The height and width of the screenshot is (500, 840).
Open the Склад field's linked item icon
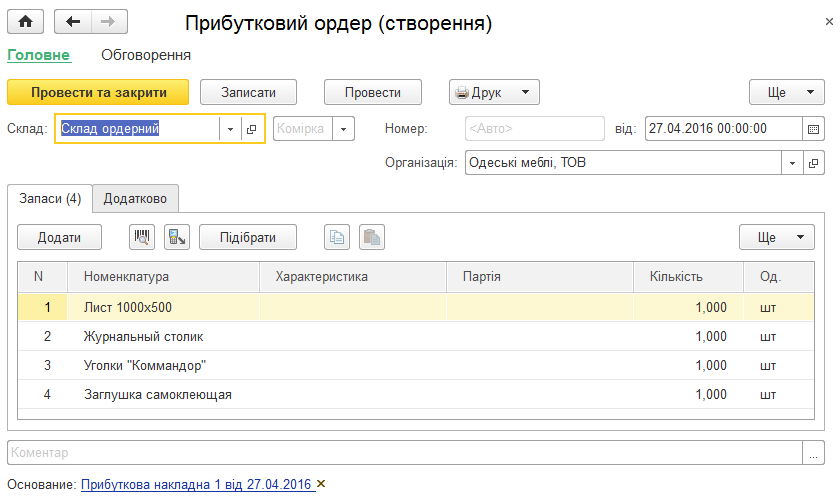click(252, 129)
